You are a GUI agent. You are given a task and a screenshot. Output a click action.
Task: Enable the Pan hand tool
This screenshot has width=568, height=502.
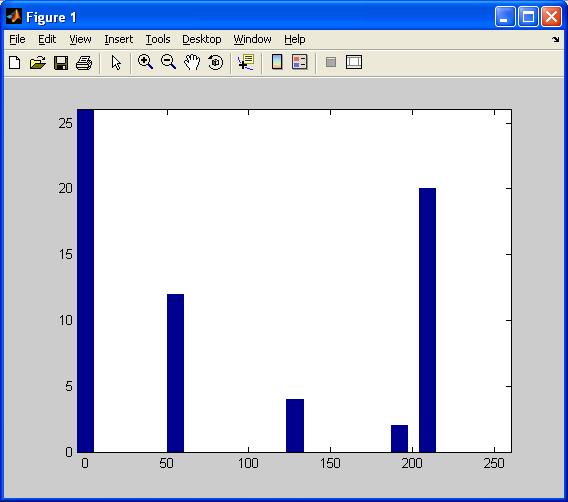pyautogui.click(x=192, y=62)
